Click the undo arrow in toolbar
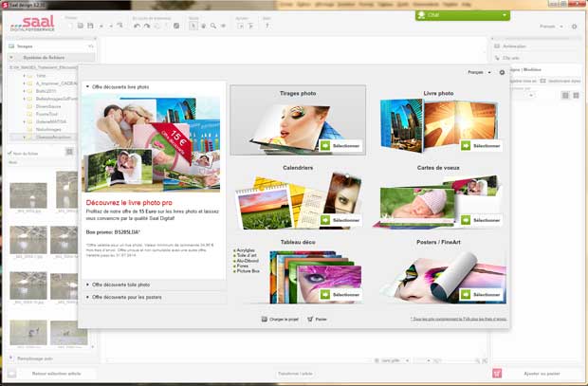Screen dimensions: 588x386 [x=138, y=26]
